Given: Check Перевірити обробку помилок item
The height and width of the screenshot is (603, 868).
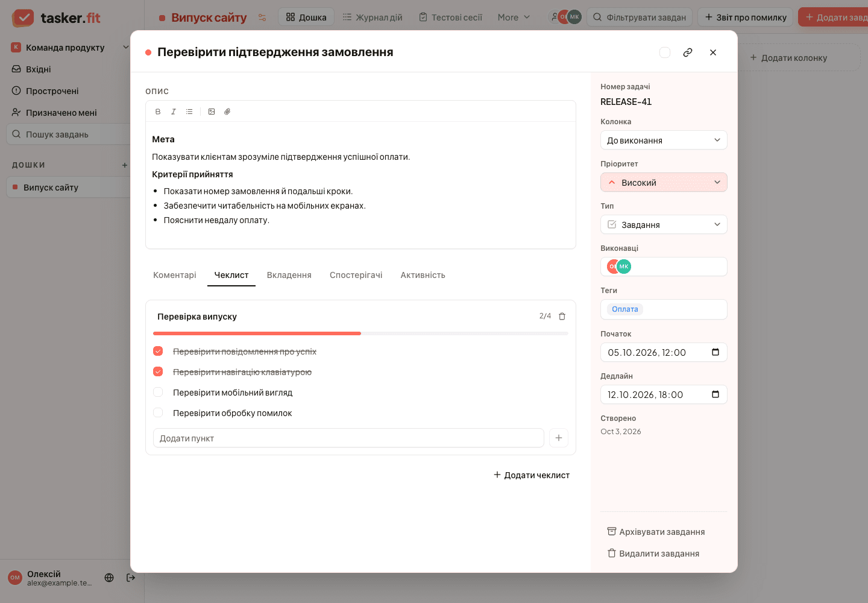Looking at the screenshot, I should coord(158,412).
